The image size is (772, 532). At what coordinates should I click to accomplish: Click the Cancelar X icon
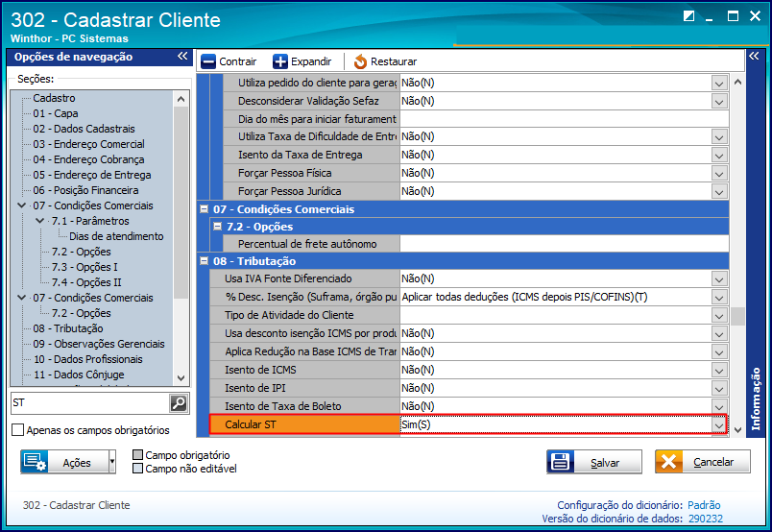coord(668,462)
